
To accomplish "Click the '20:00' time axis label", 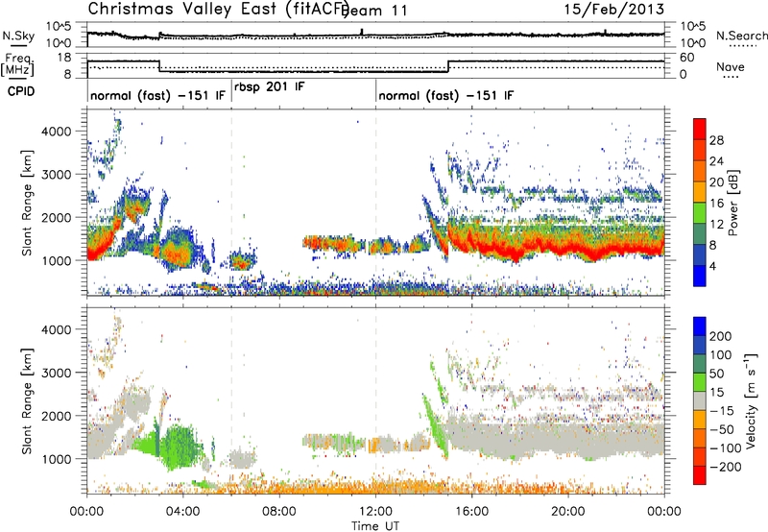I will coord(568,512).
